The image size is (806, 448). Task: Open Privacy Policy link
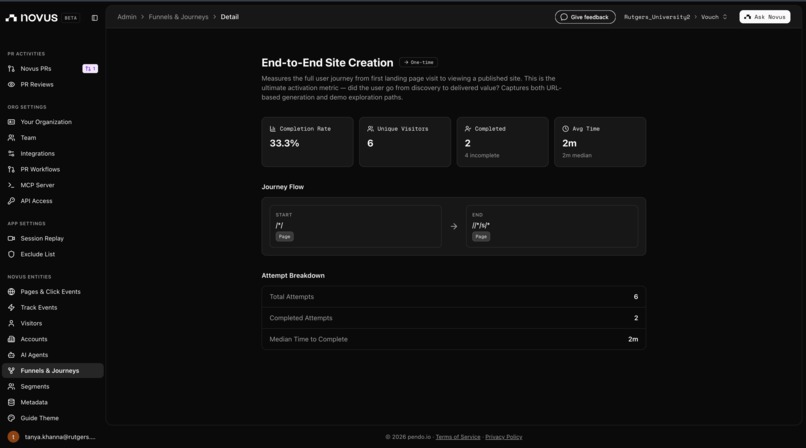point(504,437)
